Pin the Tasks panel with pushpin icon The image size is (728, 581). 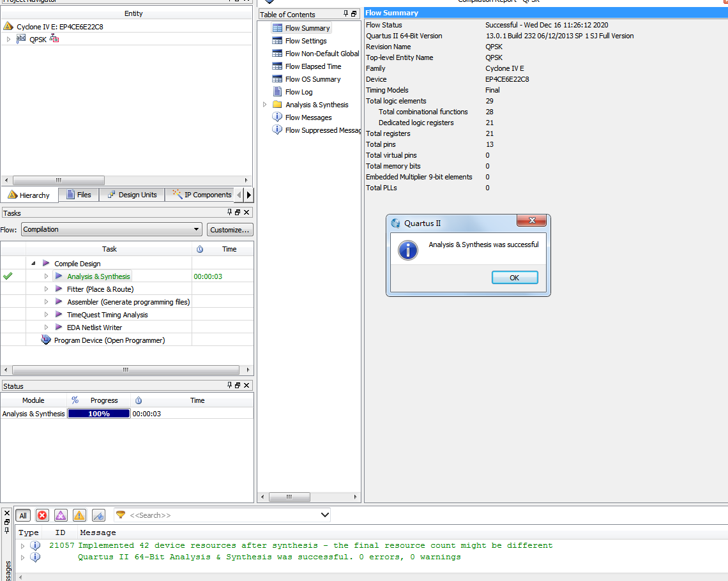pos(230,213)
